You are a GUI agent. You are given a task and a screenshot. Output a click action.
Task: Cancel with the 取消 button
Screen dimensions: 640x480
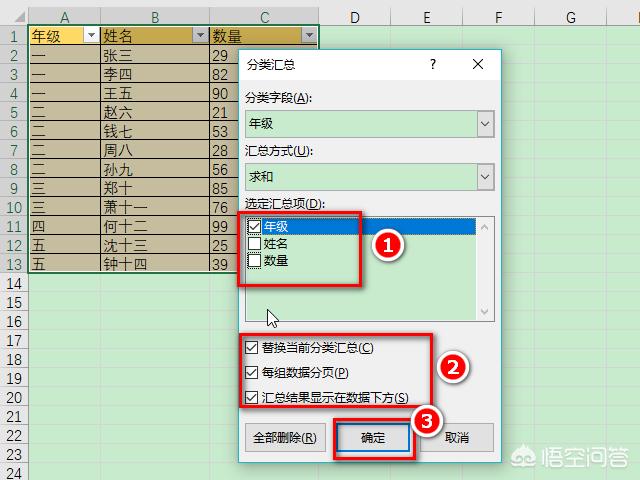pos(457,438)
